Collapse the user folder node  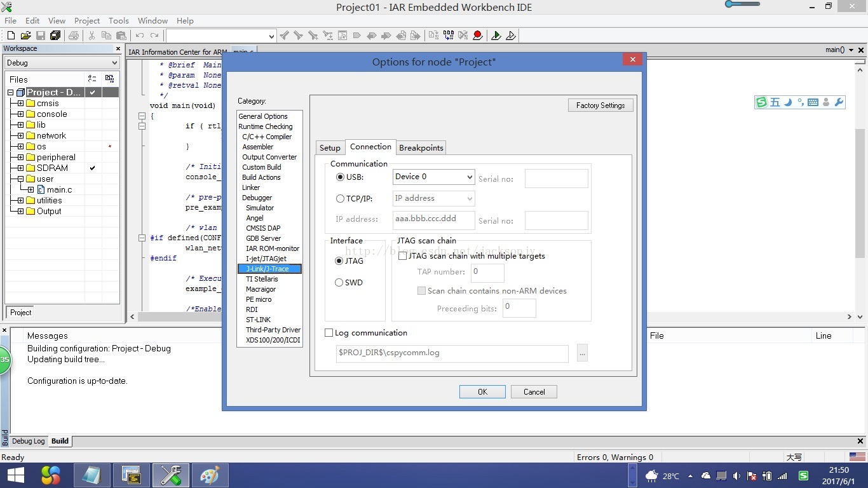[x=21, y=179]
